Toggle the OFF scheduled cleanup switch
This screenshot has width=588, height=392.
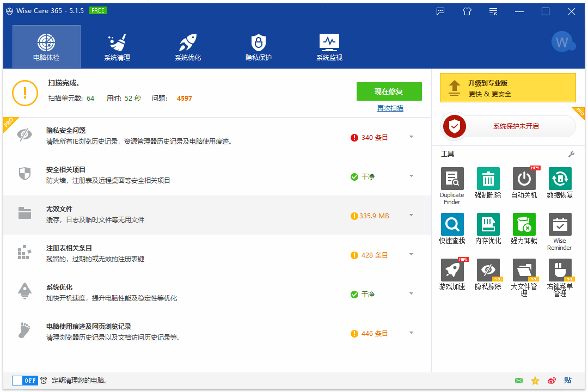(24, 381)
